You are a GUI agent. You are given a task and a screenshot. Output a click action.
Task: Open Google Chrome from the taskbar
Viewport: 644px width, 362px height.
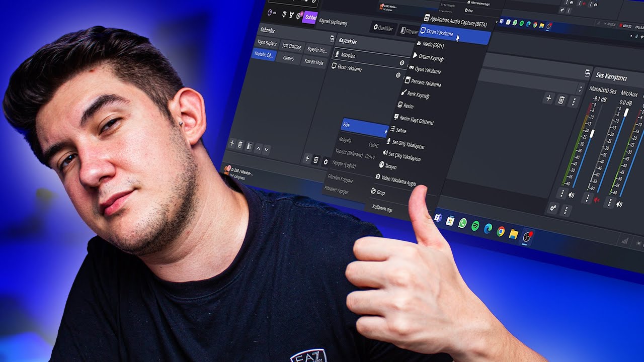click(x=501, y=231)
